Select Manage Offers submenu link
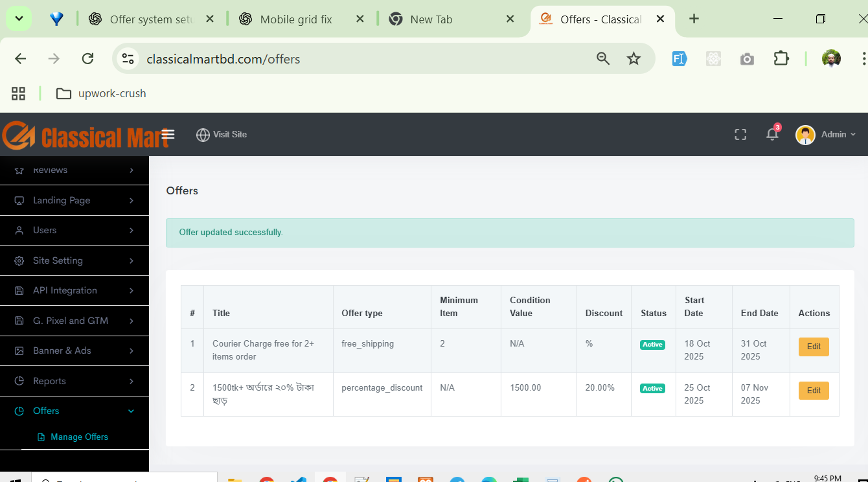 tap(79, 437)
